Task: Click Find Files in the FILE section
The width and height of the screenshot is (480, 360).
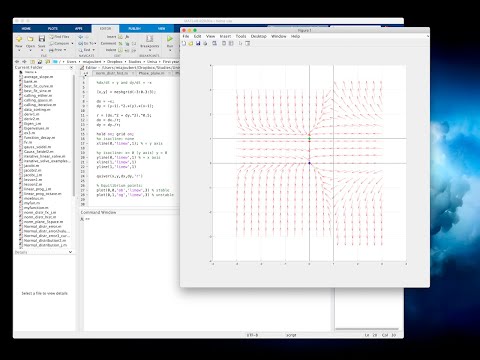Action: (59, 37)
